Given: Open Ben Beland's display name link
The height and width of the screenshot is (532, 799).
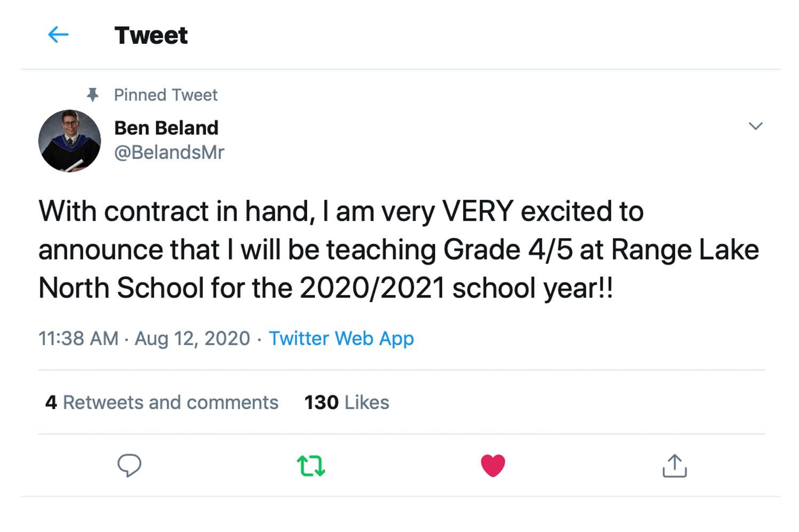Looking at the screenshot, I should coord(166,128).
